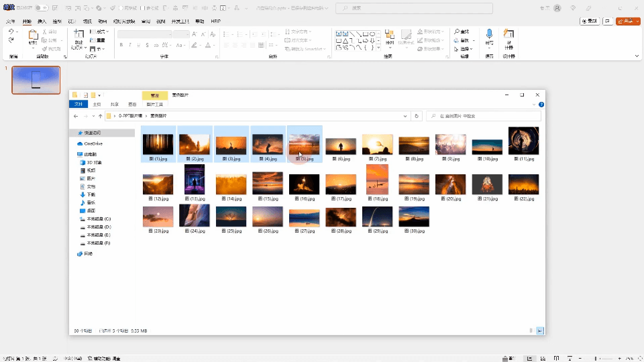Select the 图 (13).jpg image file
Image resolution: width=644 pixels, height=362 pixels.
pyautogui.click(x=195, y=183)
